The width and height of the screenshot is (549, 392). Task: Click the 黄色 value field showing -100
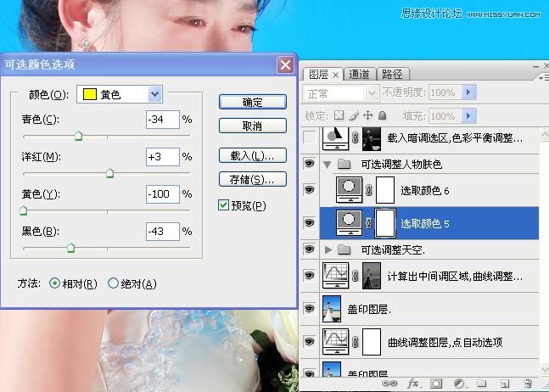[x=162, y=194]
